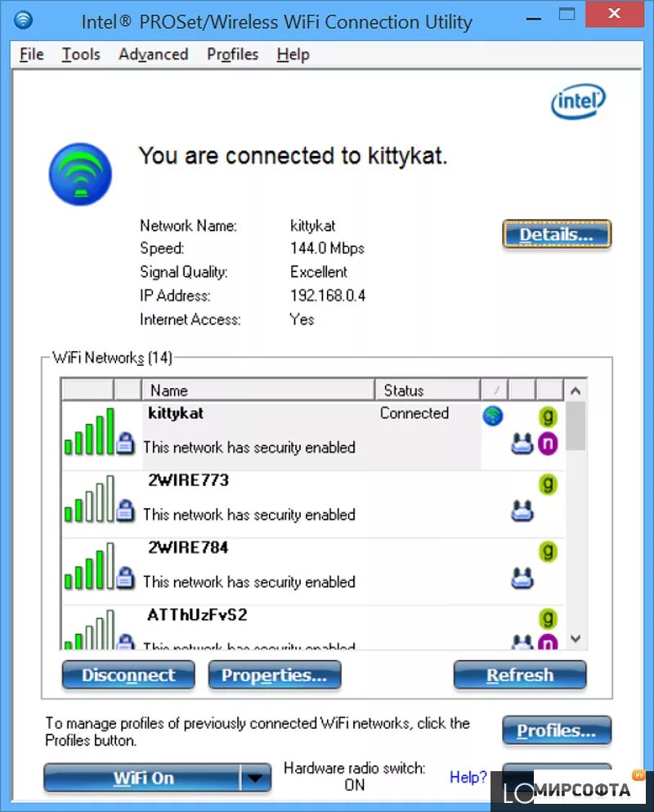The width and height of the screenshot is (654, 812).
Task: Click kittykat router access point icon
Action: coord(522,444)
